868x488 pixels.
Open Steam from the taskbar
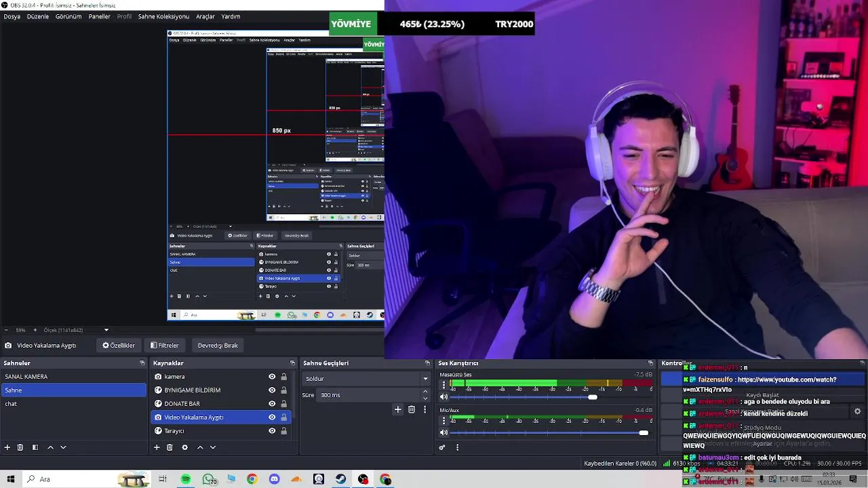(x=341, y=479)
